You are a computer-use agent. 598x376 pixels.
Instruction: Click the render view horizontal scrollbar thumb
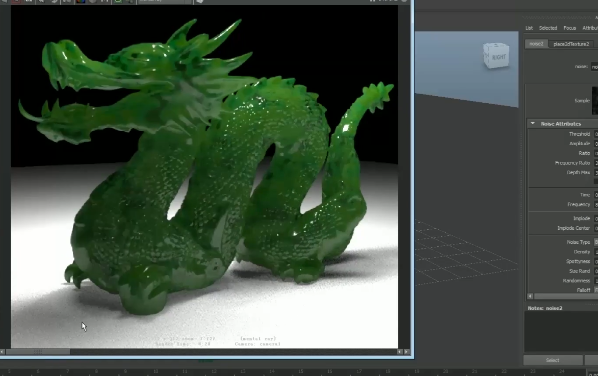38,352
